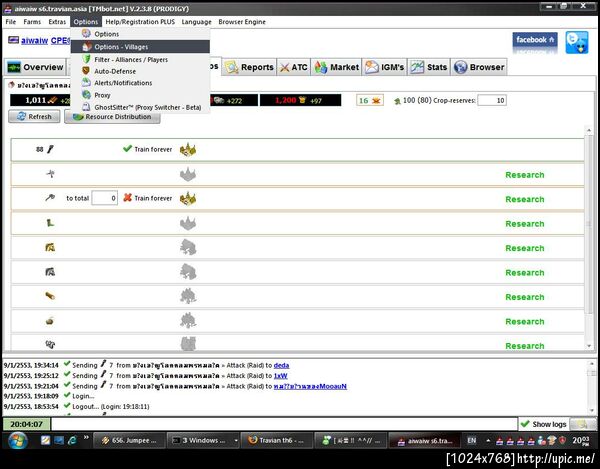Image resolution: width=600 pixels, height=469 pixels.
Task: Click colored building icon in first troop row
Action: [188, 150]
